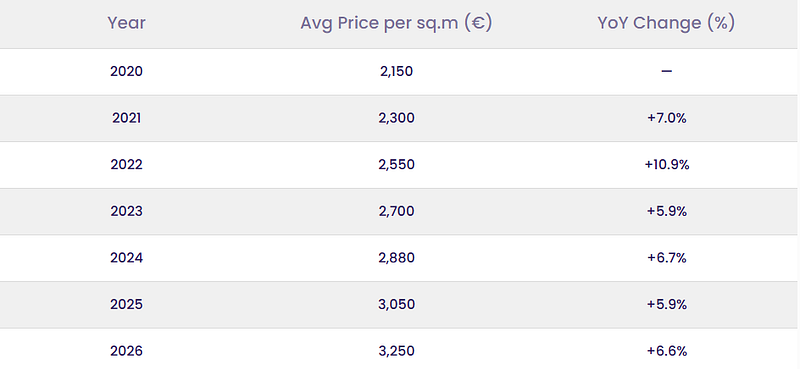The height and width of the screenshot is (369, 800).
Task: Click the 3,050 price value
Action: click(x=396, y=305)
